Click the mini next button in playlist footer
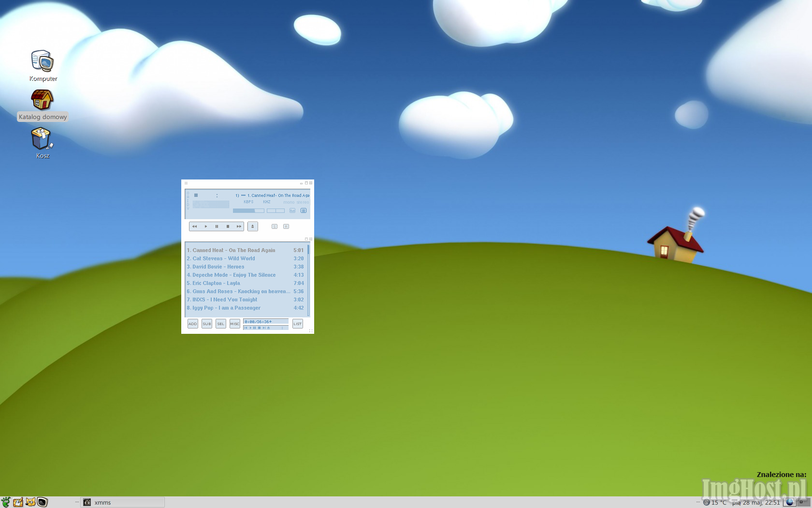This screenshot has height=508, width=812. pos(264,328)
